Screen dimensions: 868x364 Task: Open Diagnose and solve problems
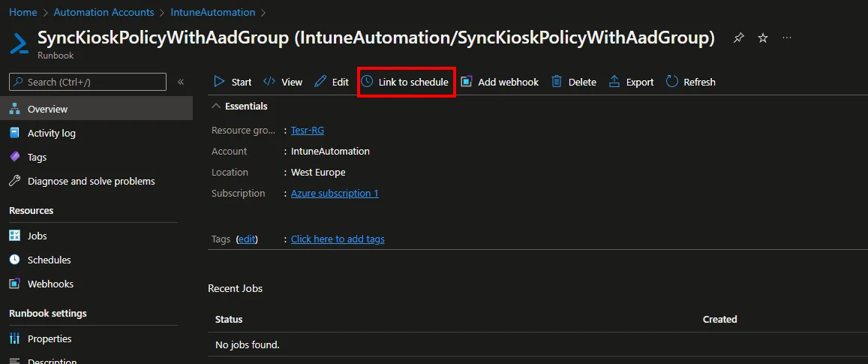click(x=96, y=181)
